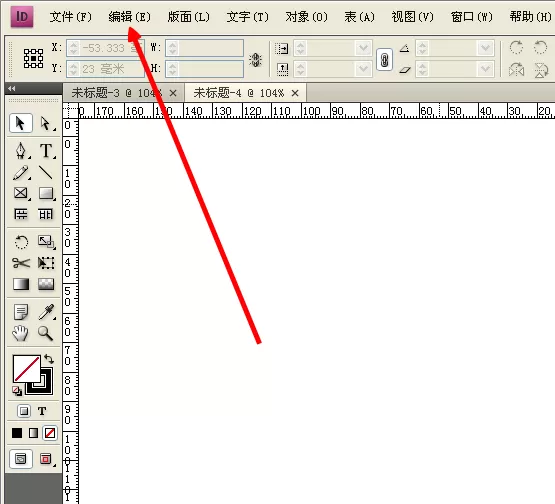Open the 编辑(E) menu
This screenshot has width=555, height=504.
click(130, 17)
